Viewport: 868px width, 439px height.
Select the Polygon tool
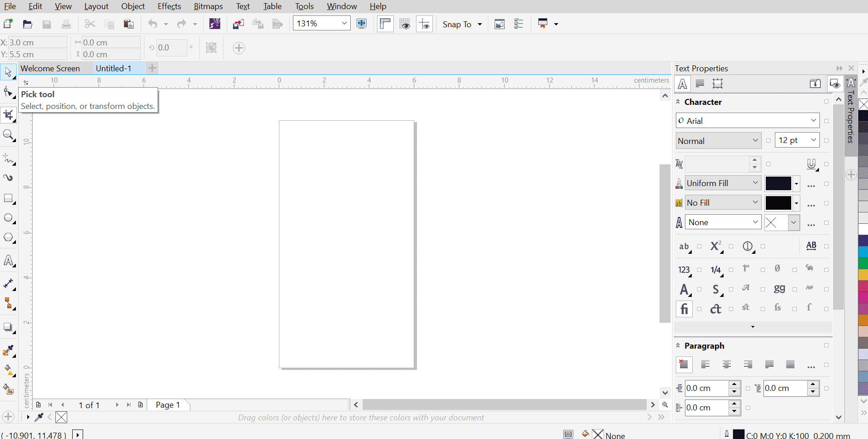click(9, 237)
